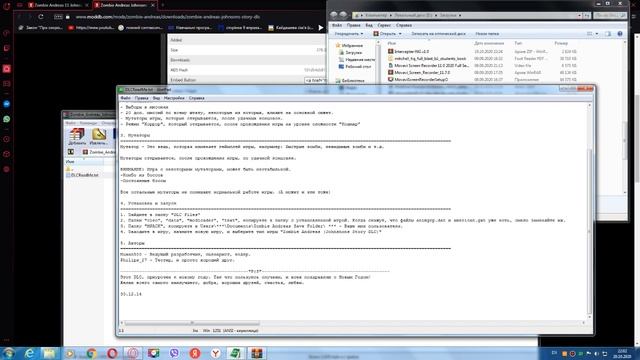
Task: Open view options dropdown arrow in Explorer
Action: [x=597, y=34]
